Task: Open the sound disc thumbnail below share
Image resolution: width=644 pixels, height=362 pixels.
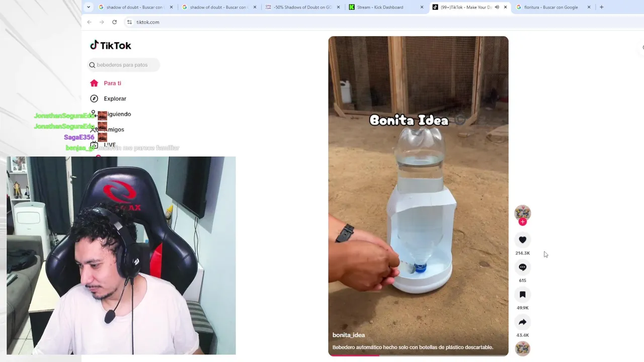Action: tap(522, 348)
